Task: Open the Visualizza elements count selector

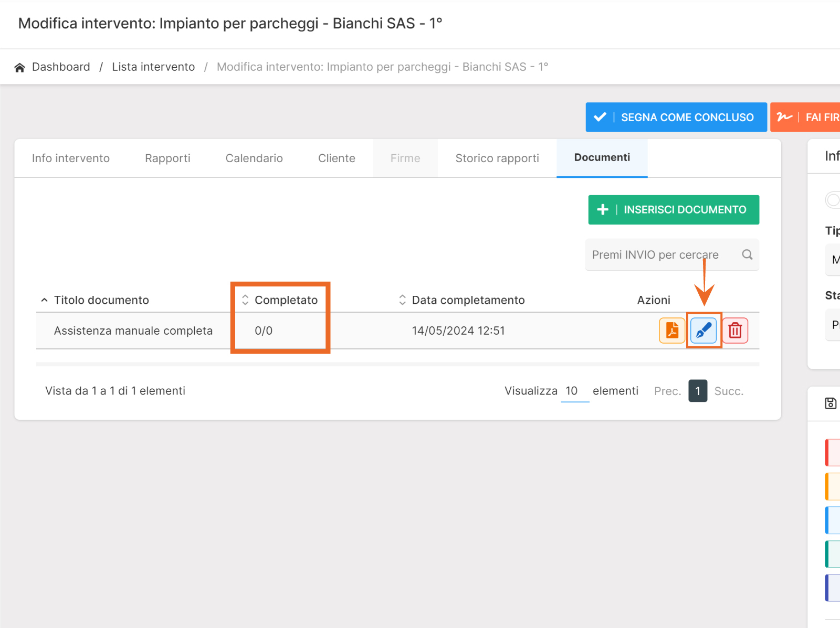Action: pyautogui.click(x=574, y=391)
